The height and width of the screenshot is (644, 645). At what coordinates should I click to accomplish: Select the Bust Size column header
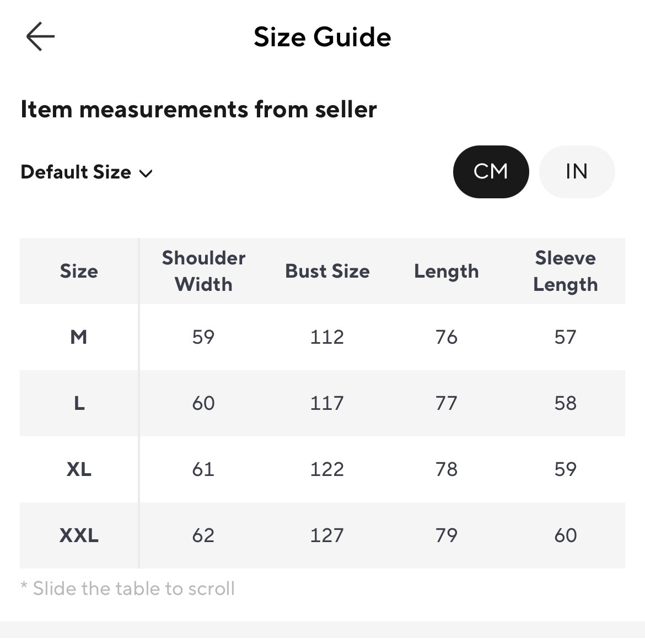coord(327,271)
